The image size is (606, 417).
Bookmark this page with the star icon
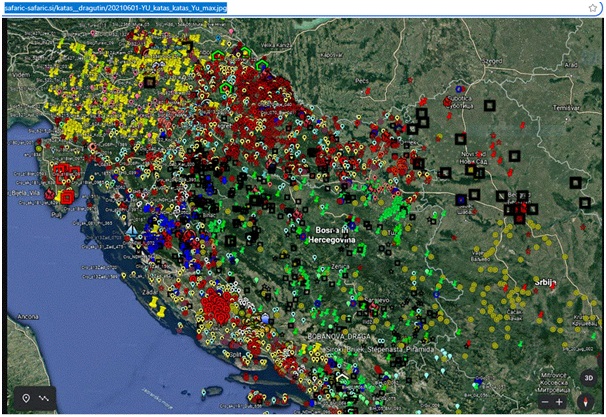(x=593, y=8)
